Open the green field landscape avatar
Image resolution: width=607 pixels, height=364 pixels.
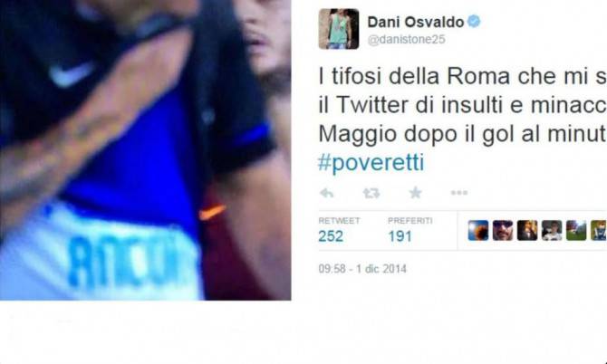click(576, 231)
